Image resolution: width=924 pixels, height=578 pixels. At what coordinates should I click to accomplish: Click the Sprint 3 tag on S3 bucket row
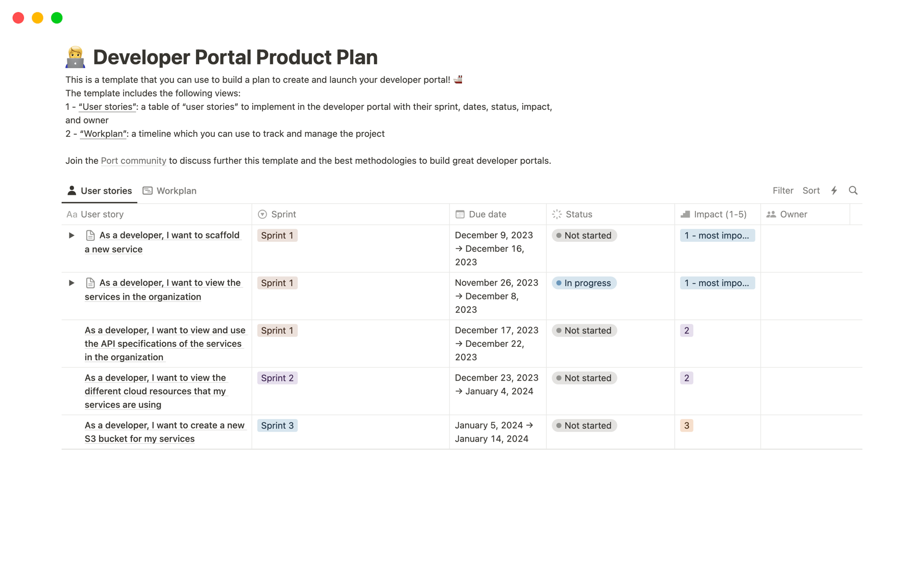pos(277,425)
